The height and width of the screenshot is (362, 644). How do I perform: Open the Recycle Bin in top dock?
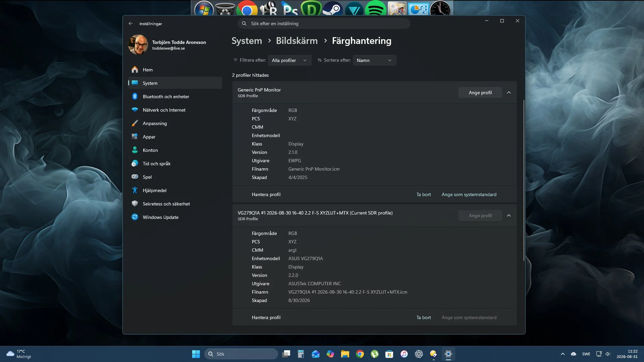pos(225,8)
